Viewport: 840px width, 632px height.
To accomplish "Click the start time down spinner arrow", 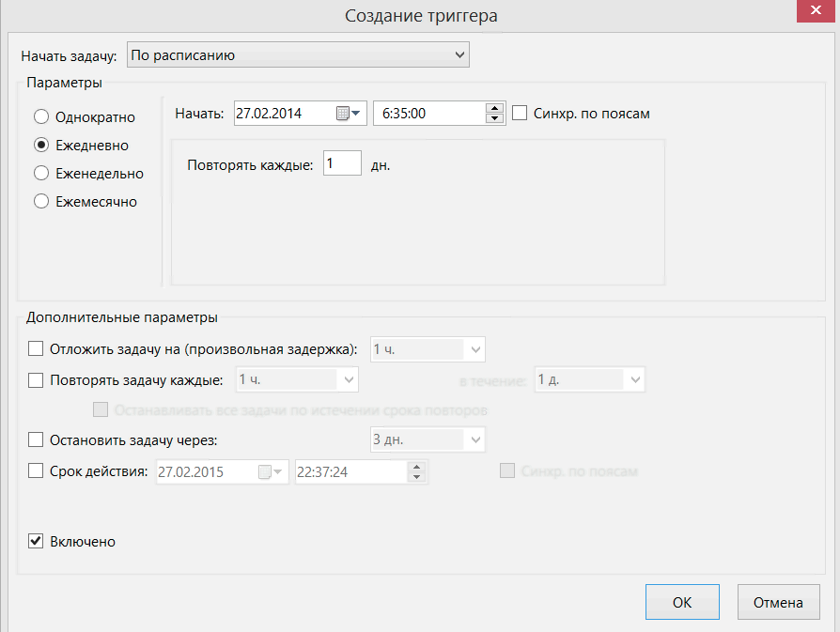I will coord(495,119).
